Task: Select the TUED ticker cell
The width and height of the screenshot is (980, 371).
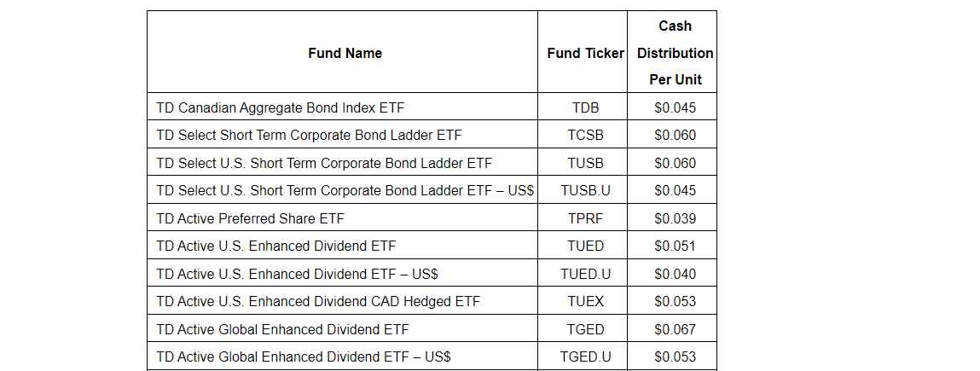Action: point(585,246)
